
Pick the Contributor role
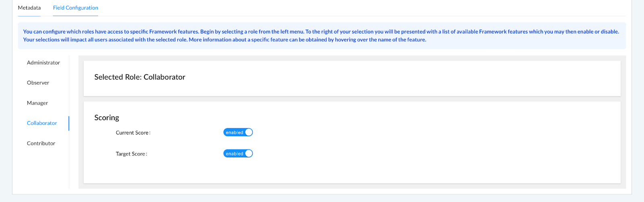coord(41,143)
